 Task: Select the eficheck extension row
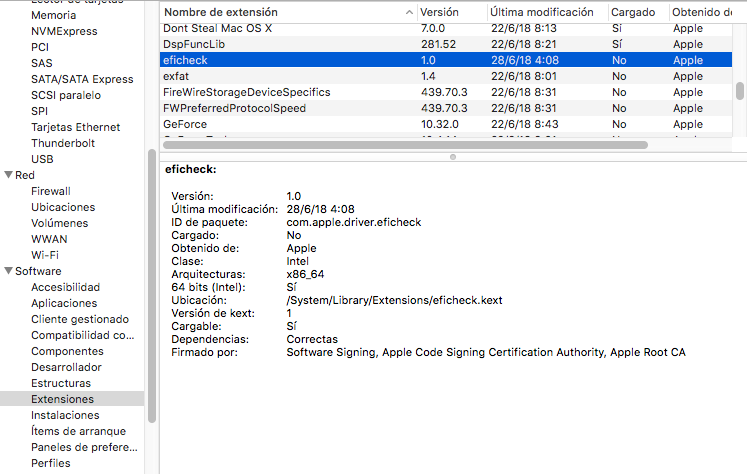tap(446, 60)
